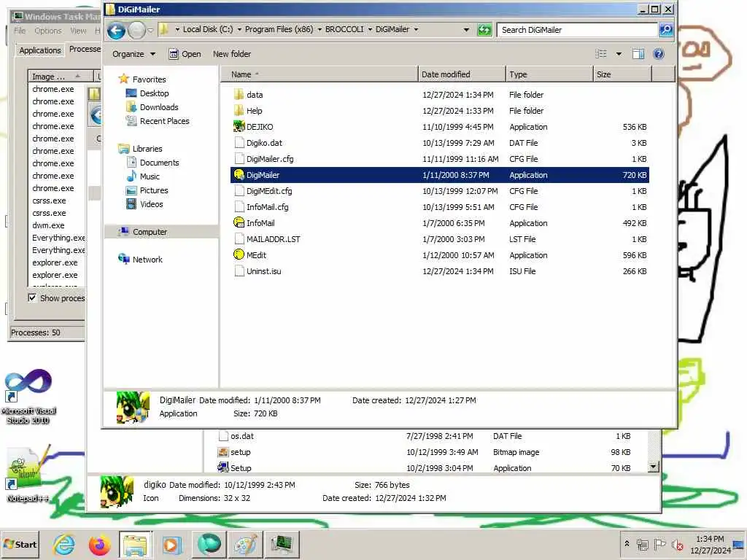Screen dimensions: 747x560
Task: Click the Search DiGiMailer input field
Action: pos(577,30)
